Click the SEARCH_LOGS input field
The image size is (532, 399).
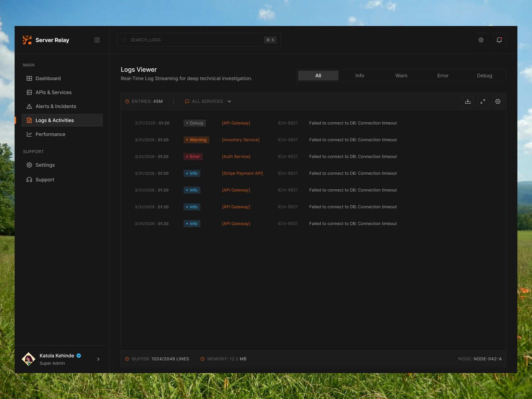tap(191, 39)
